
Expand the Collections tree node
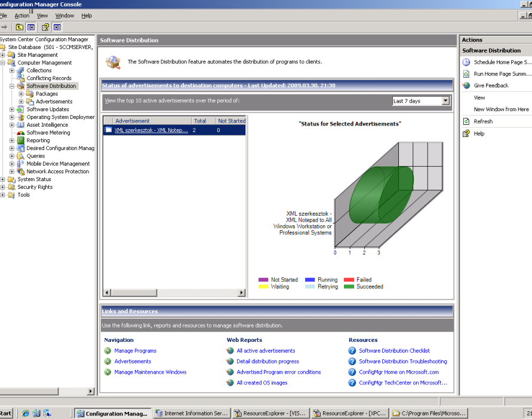[x=12, y=71]
